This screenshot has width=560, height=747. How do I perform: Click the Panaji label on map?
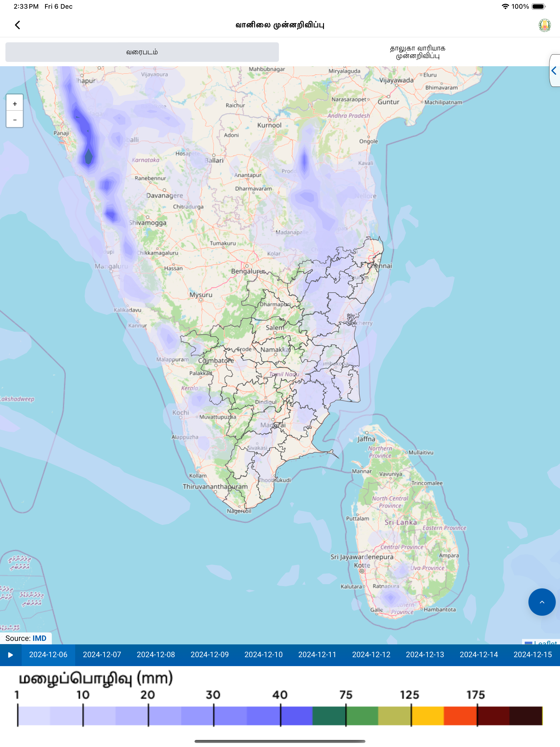coord(61,133)
